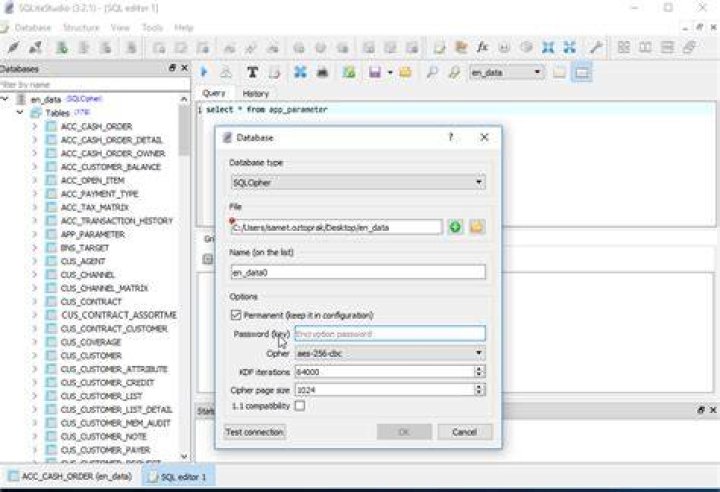Viewport: 720px width, 492px height.
Task: Toggle Permanent (keep it in configuration) checkbox
Action: pyautogui.click(x=236, y=315)
